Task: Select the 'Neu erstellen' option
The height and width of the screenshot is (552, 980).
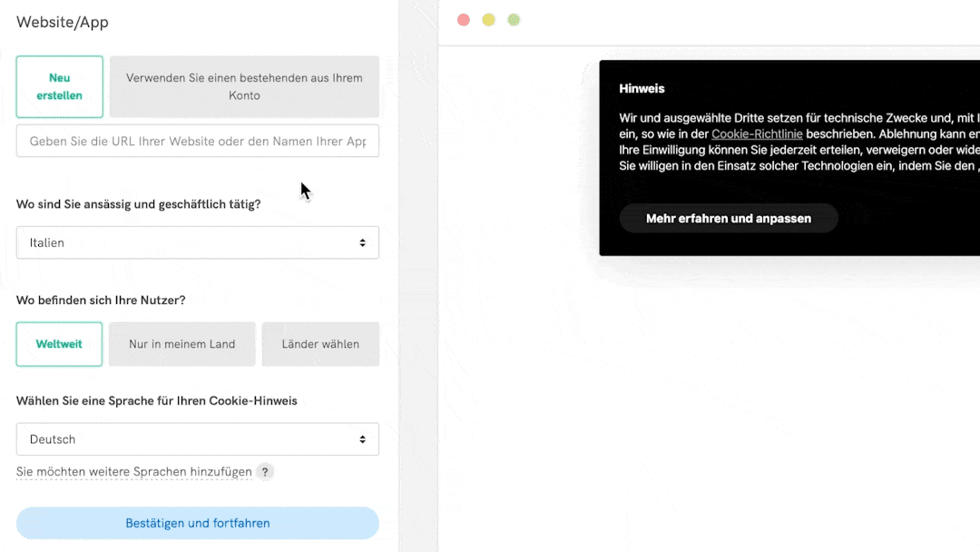Action: pos(60,87)
